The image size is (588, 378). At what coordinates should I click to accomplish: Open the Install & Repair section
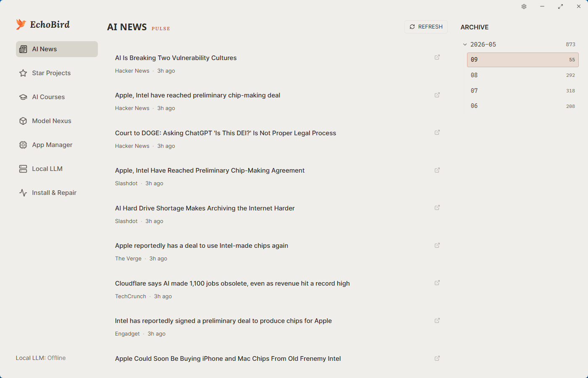pos(54,193)
